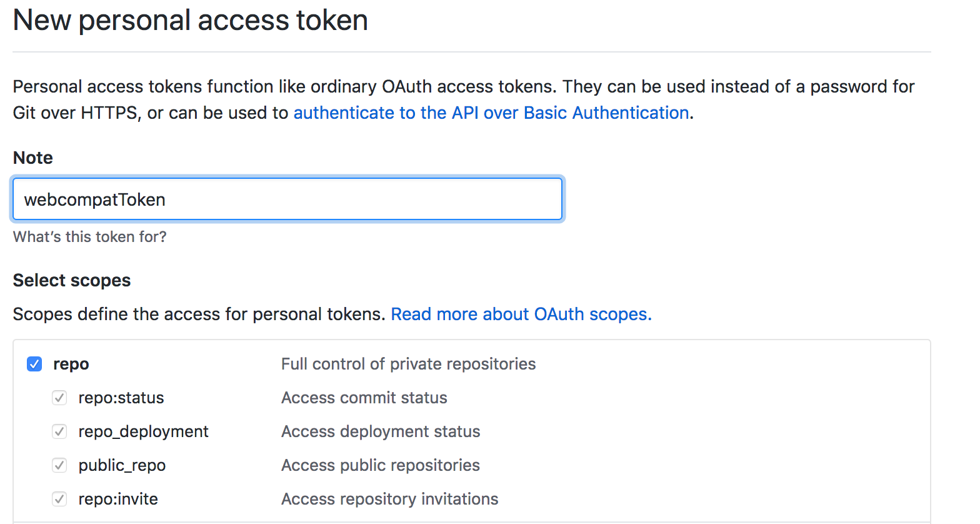The height and width of the screenshot is (524, 980).
Task: Toggle the repo:status checkbox
Action: 59,398
